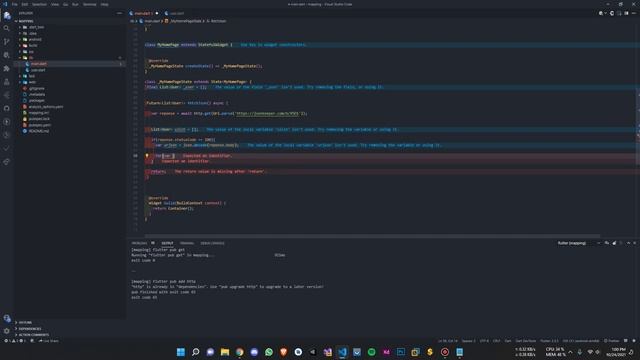
Task: Maximize the bottom panel size
Action: tap(629, 243)
